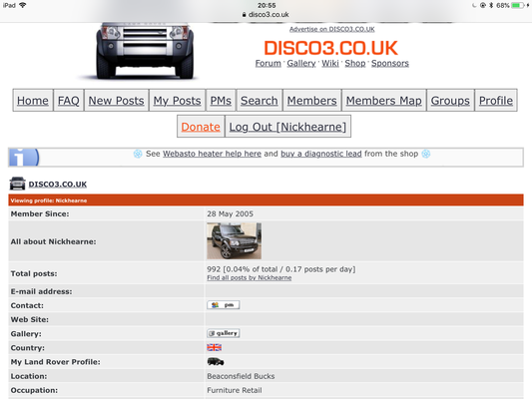Click the pm contact button
This screenshot has height=399, width=532.
click(224, 305)
